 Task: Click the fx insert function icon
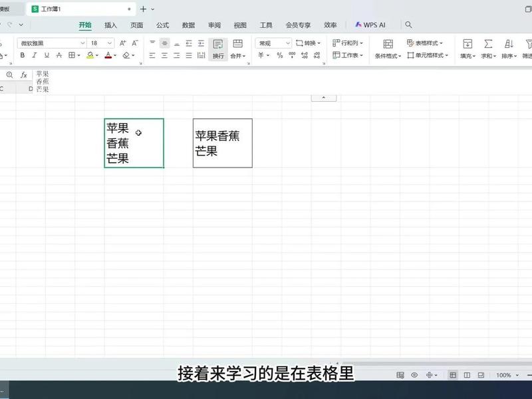[23, 75]
